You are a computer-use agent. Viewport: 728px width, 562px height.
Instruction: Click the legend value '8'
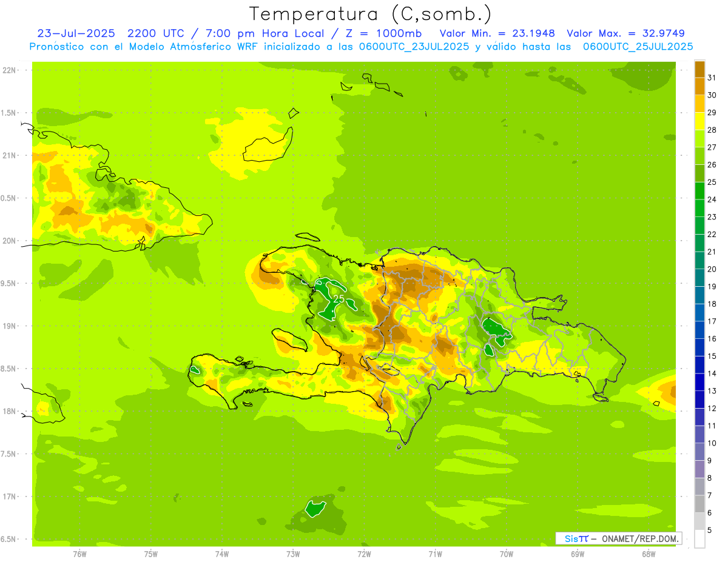pos(710,478)
